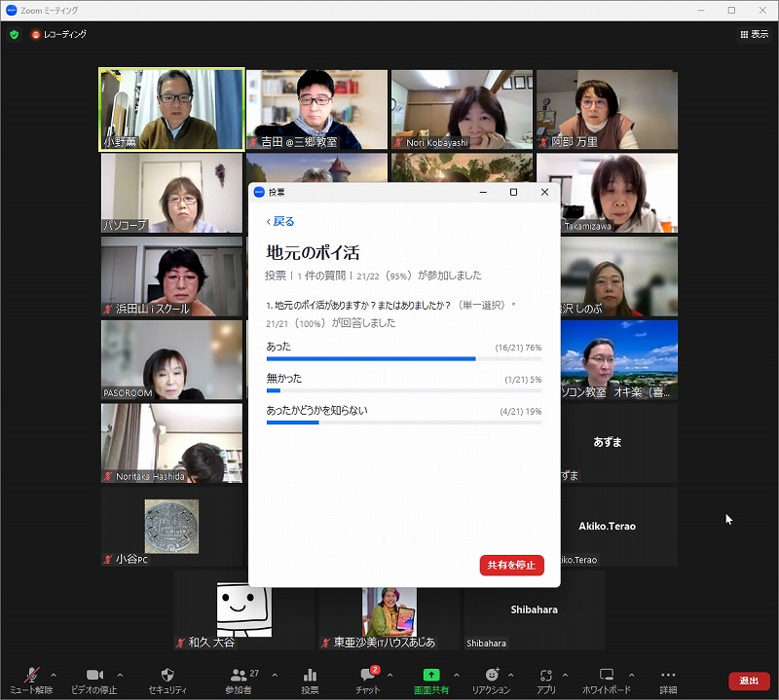The height and width of the screenshot is (700, 779).
Task: Click the green screen share icon
Action: (x=430, y=675)
